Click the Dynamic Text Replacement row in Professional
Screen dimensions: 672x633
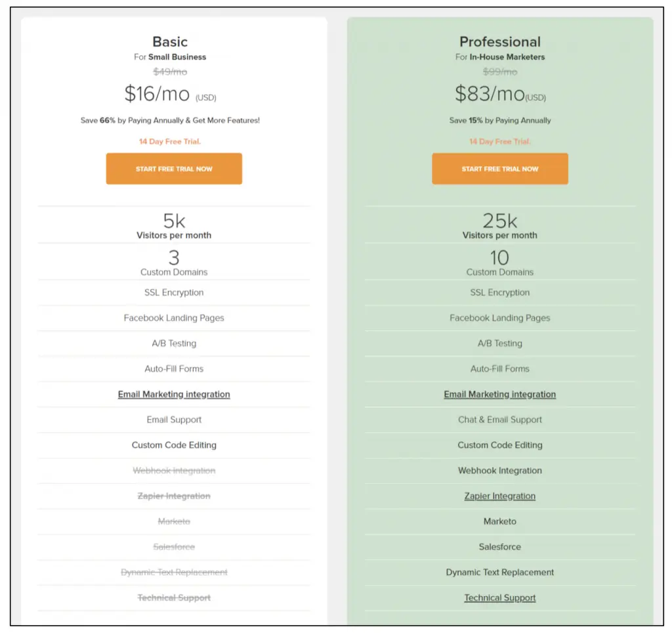coord(499,572)
